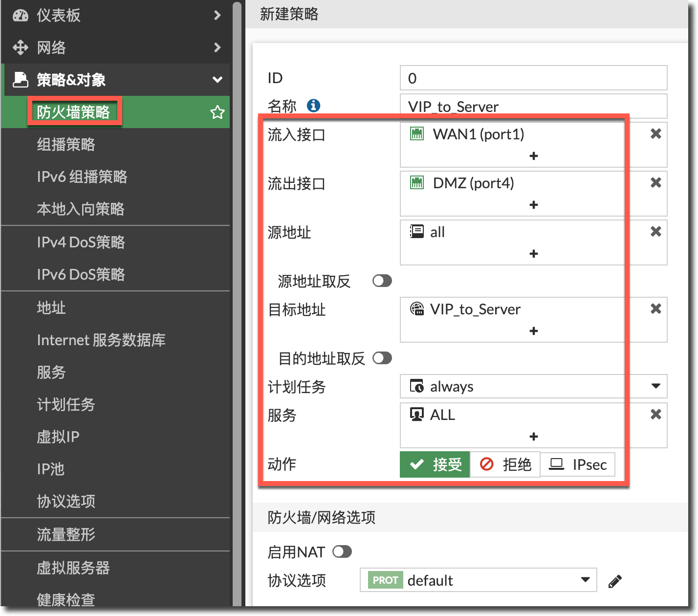Click the plus icon under source address all
Screen dimensions: 698x616
533,254
